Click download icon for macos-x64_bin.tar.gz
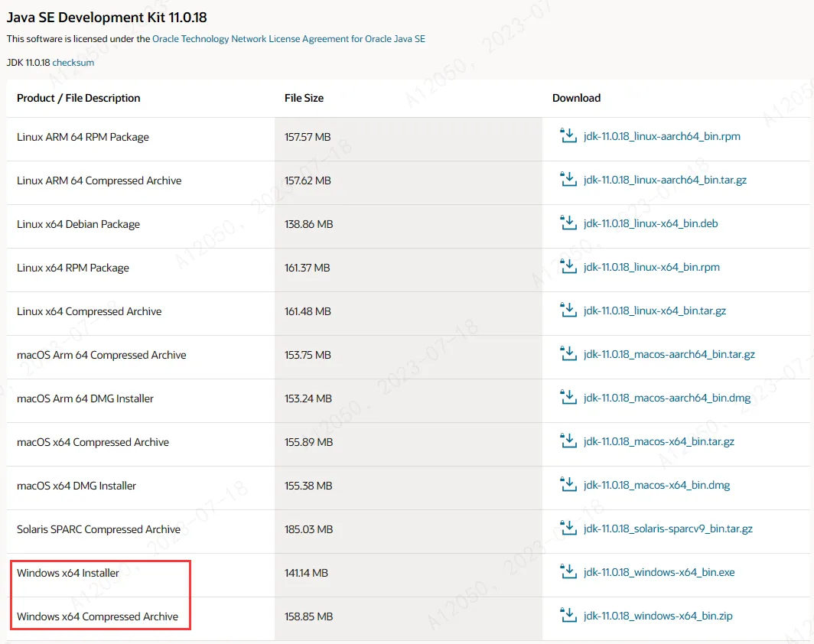The image size is (814, 644). coord(568,441)
